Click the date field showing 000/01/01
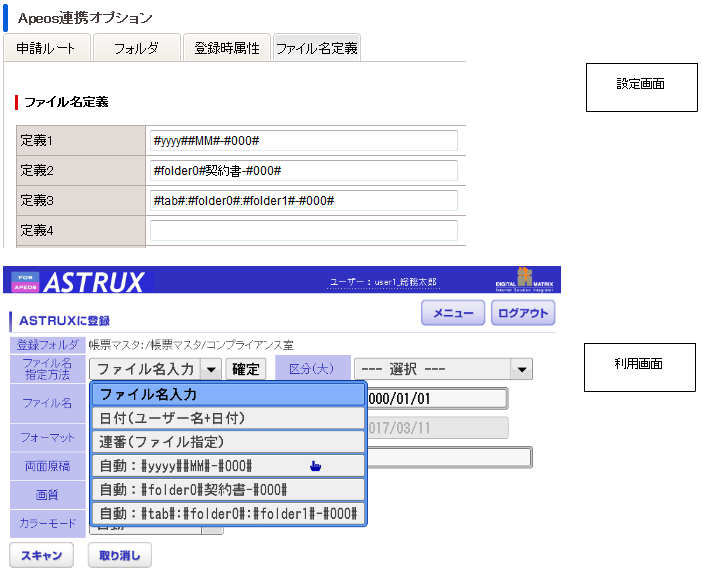Image resolution: width=702 pixels, height=575 pixels. point(437,399)
